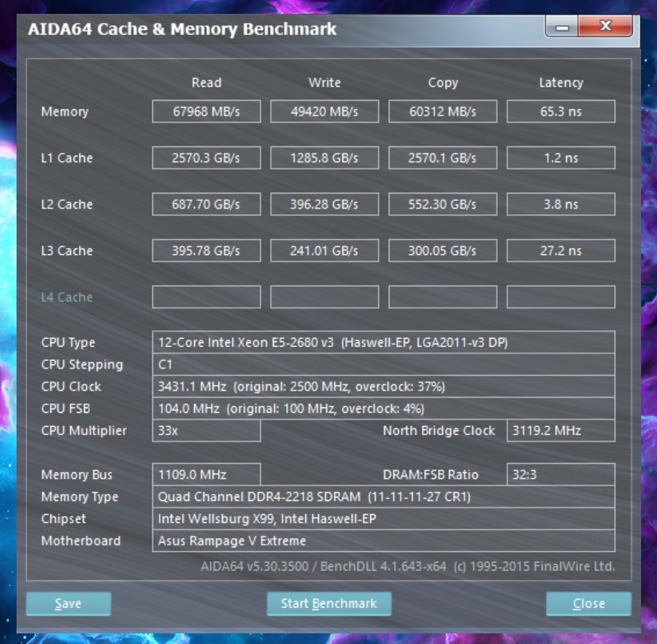This screenshot has width=657, height=644.
Task: Click the Motherboard label
Action: click(80, 541)
